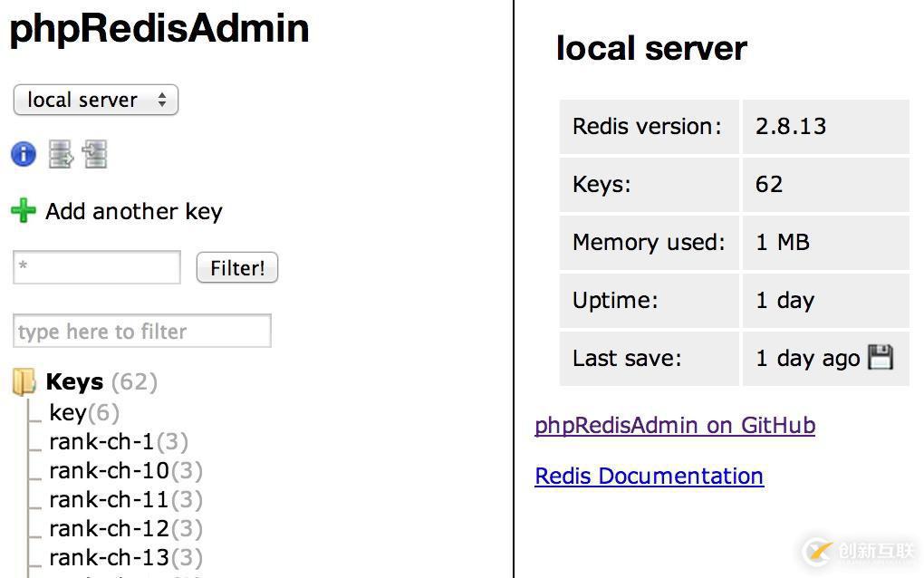Image resolution: width=924 pixels, height=578 pixels.
Task: Click the Keys folder icon
Action: pyautogui.click(x=24, y=382)
